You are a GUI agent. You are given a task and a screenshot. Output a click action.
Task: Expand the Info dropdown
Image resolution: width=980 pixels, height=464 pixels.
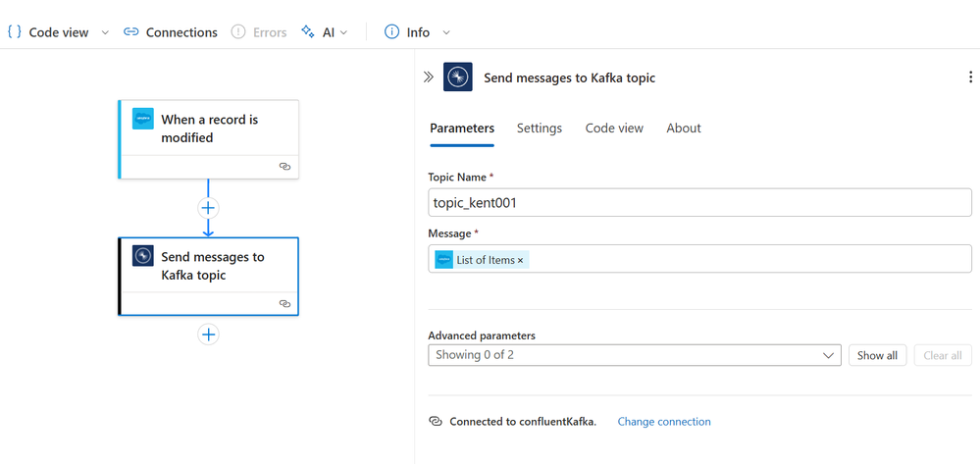pyautogui.click(x=446, y=32)
